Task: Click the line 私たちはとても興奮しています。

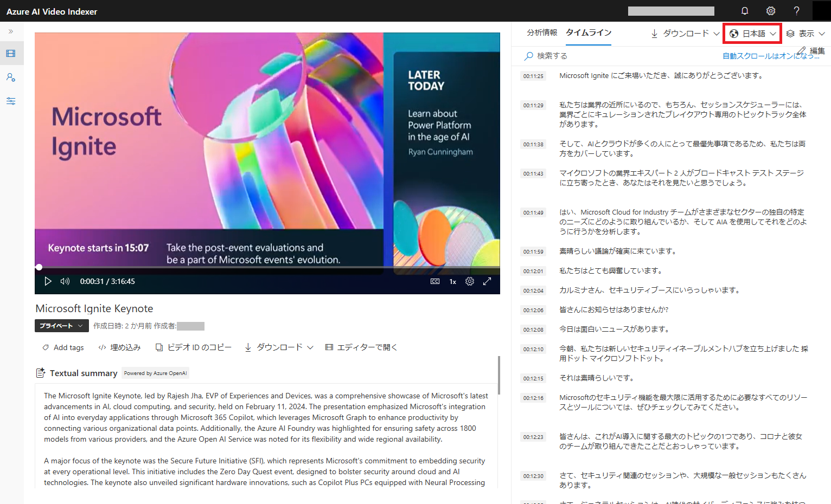Action: [611, 270]
